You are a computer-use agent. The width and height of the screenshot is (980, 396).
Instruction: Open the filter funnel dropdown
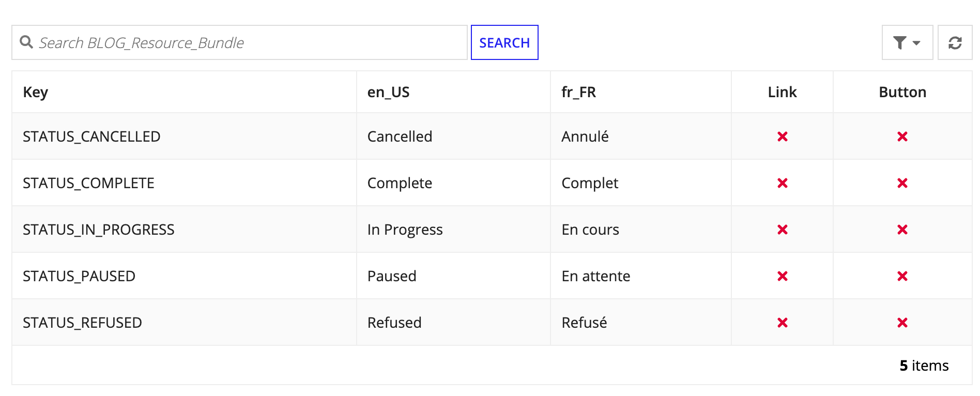907,43
